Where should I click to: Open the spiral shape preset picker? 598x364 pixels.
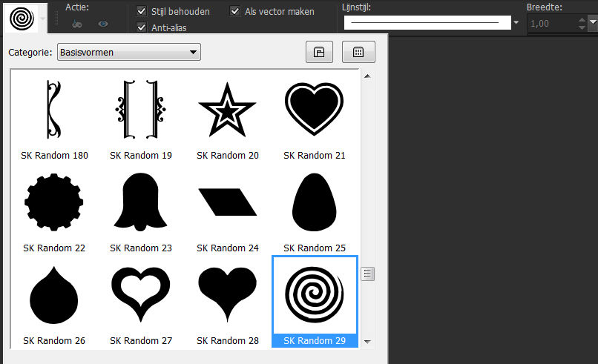point(25,18)
